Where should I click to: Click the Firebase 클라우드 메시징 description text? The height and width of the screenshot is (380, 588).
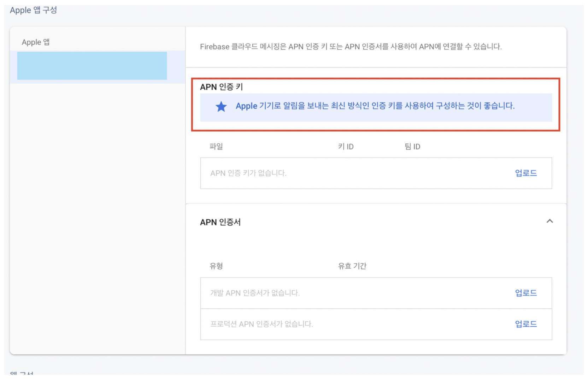[x=351, y=47]
